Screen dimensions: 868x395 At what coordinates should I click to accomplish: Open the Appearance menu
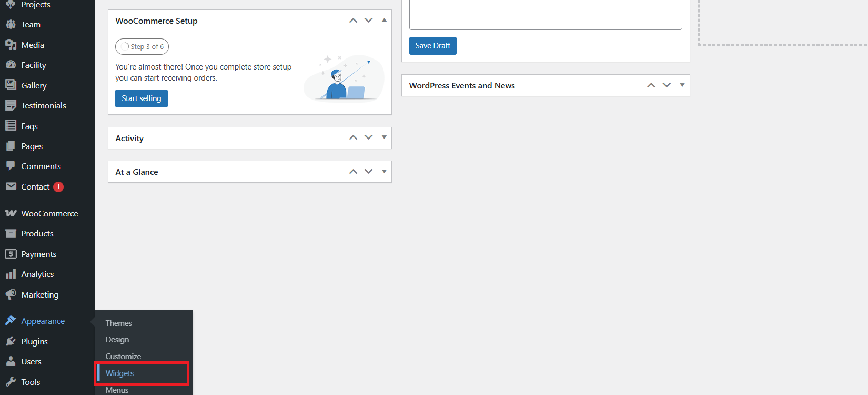coord(43,321)
